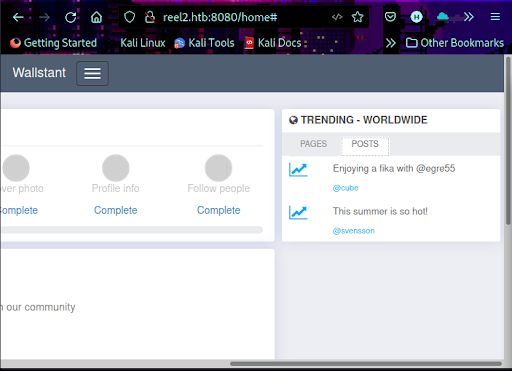Open the browser home page
Image resolution: width=512 pixels, height=371 pixels.
[x=96, y=17]
